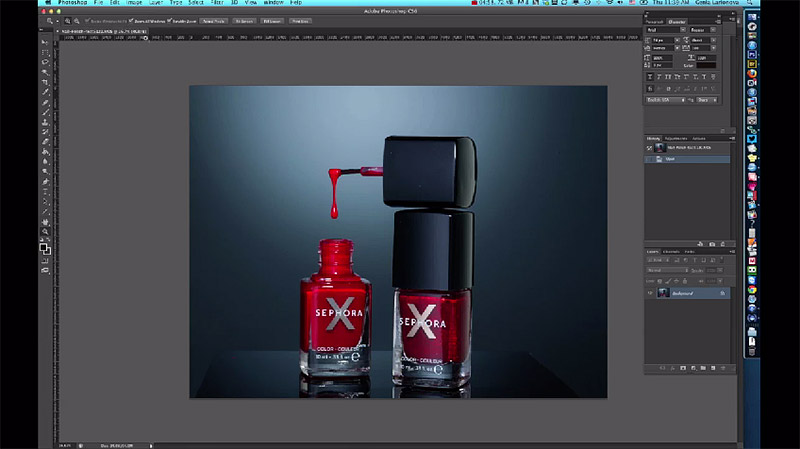The height and width of the screenshot is (449, 800).
Task: Click the Actual Pixels button
Action: coord(214,21)
